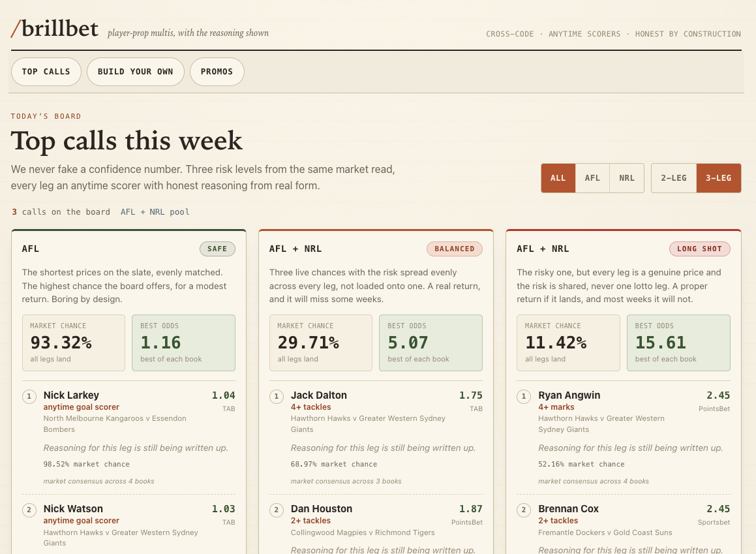Click the 29.71% market chance box
756x554 pixels.
[x=321, y=343]
